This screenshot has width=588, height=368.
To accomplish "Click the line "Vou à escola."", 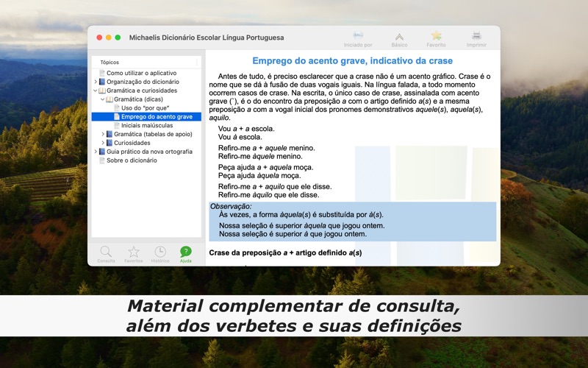I will click(240, 137).
